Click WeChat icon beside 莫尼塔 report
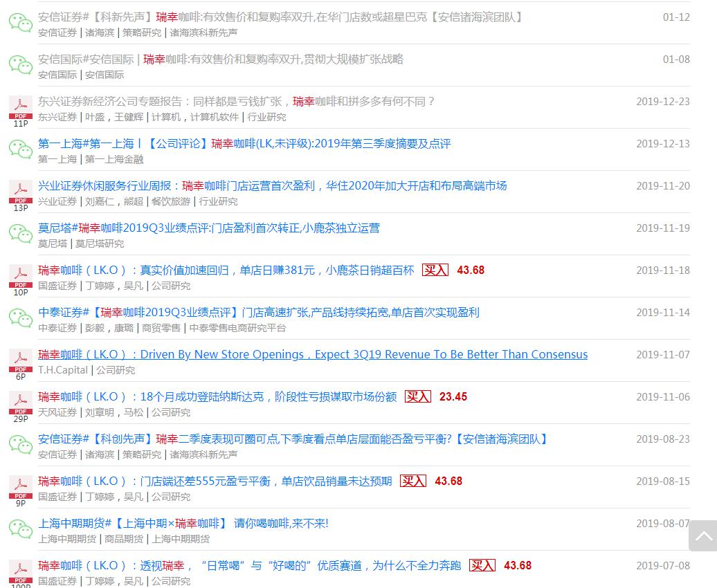The image size is (717, 588). tap(21, 234)
